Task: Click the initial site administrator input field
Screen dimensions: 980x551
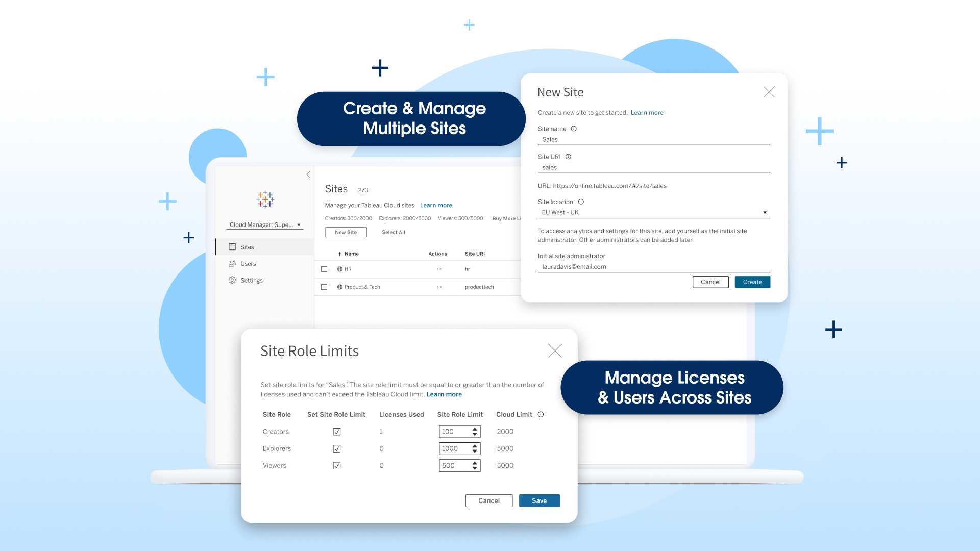Action: [x=653, y=266]
